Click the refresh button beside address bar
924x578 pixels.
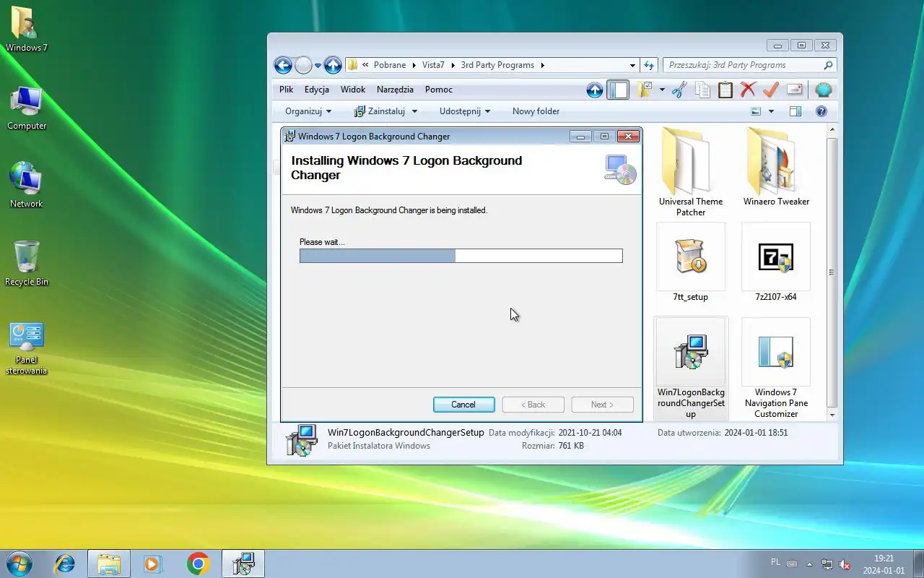[x=649, y=65]
